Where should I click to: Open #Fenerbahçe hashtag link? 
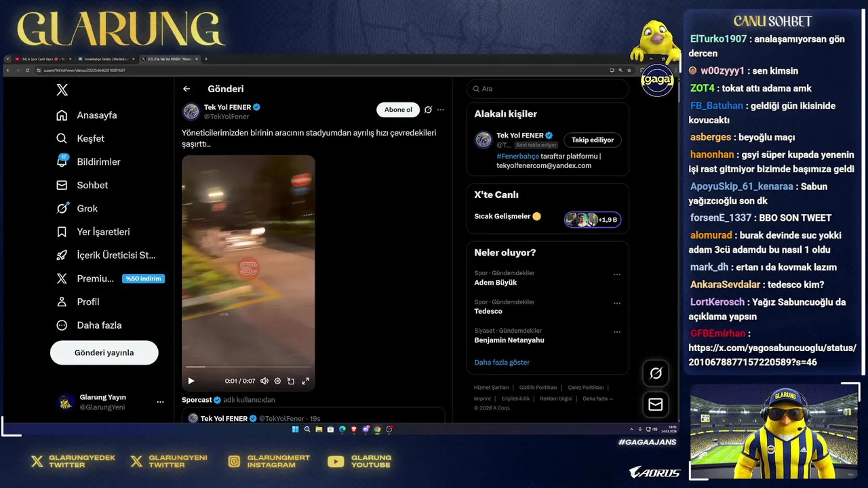pyautogui.click(x=517, y=156)
